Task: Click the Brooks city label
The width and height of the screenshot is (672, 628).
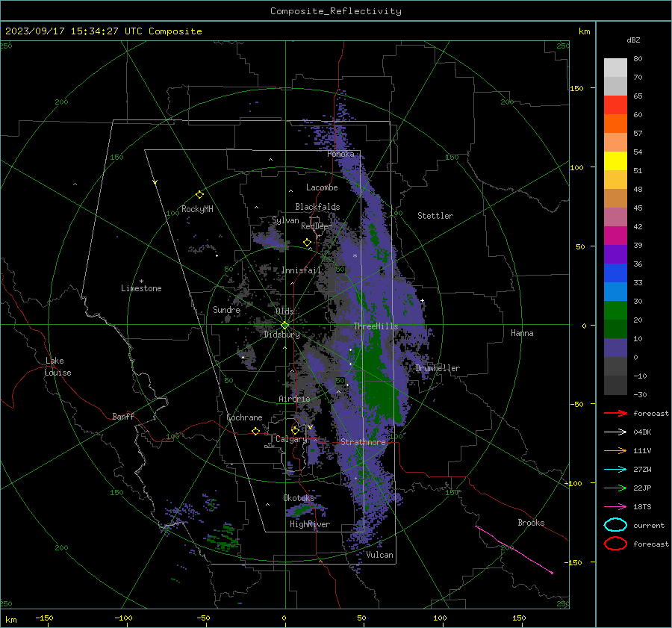Action: [x=531, y=523]
